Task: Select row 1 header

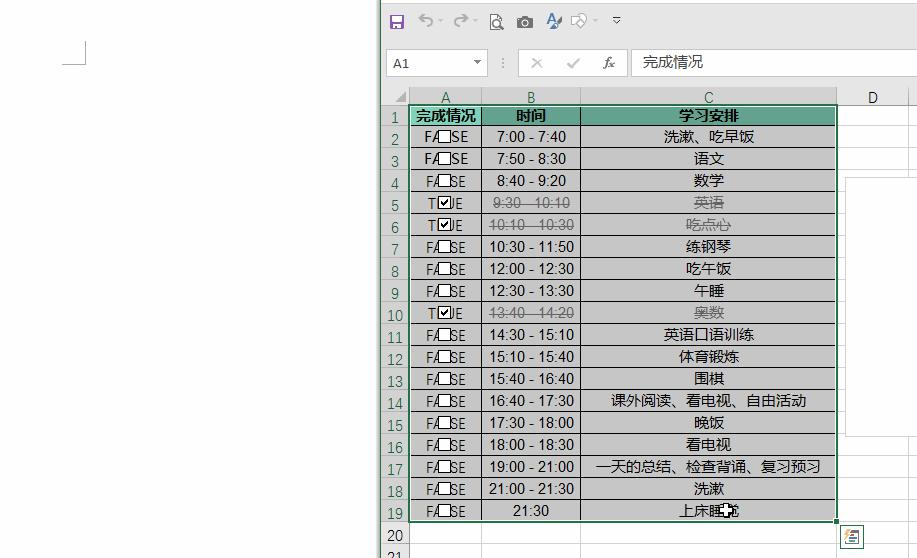Action: click(x=395, y=117)
